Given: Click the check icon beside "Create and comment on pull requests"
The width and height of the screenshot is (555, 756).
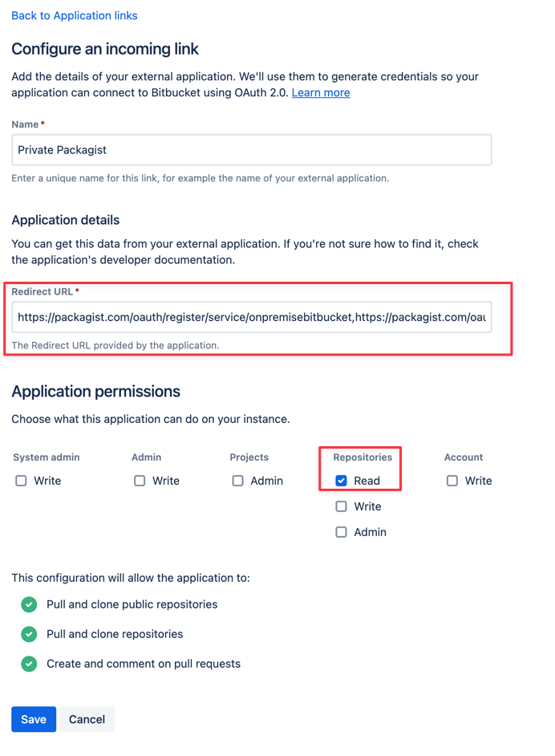Looking at the screenshot, I should pyautogui.click(x=29, y=664).
